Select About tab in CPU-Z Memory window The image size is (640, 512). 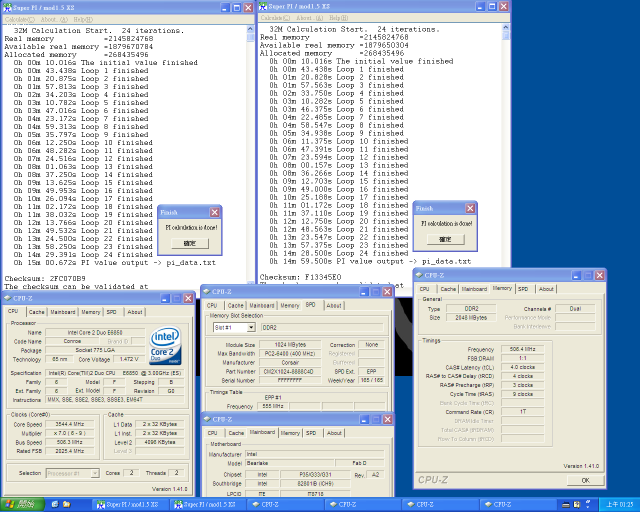[546, 289]
